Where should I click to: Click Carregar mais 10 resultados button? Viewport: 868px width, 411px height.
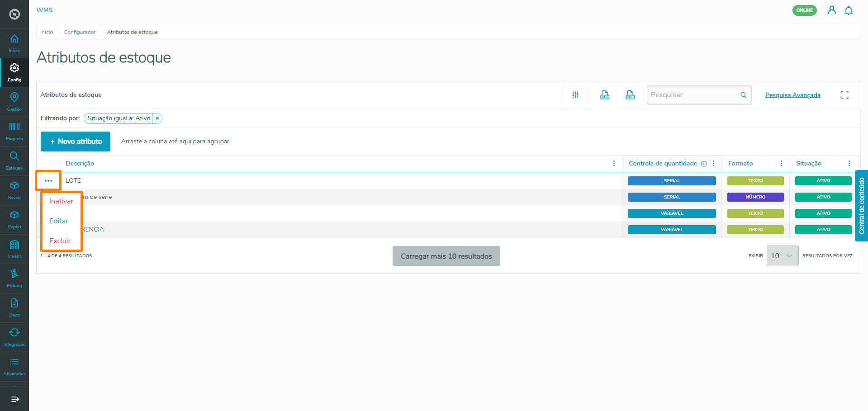(446, 256)
